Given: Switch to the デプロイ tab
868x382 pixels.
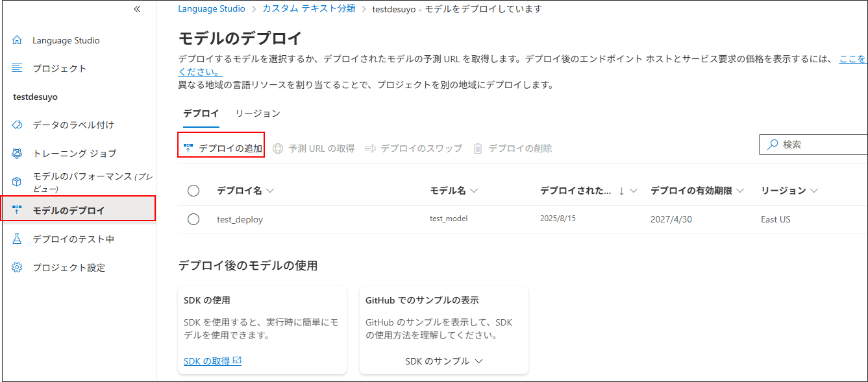Looking at the screenshot, I should pyautogui.click(x=201, y=113).
